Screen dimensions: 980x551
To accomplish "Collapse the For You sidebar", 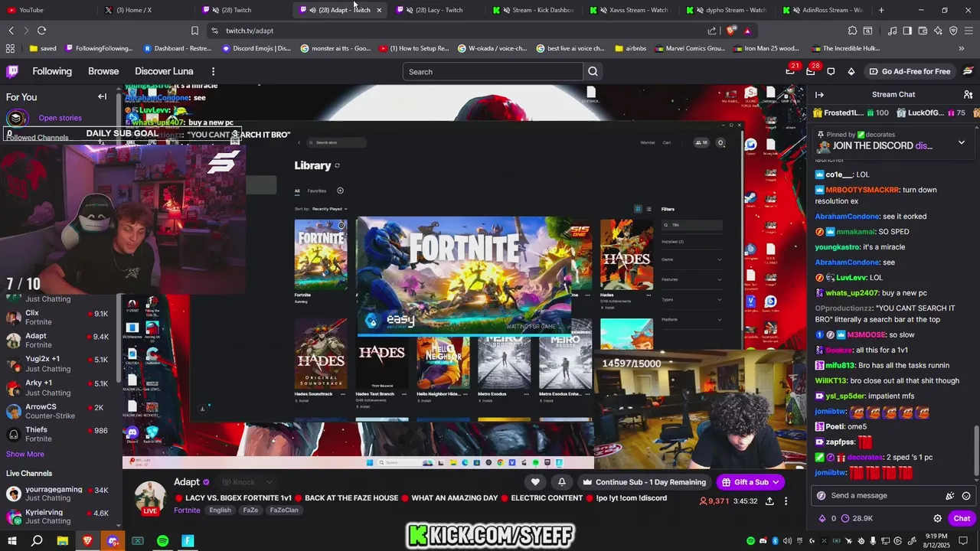I will pyautogui.click(x=102, y=96).
